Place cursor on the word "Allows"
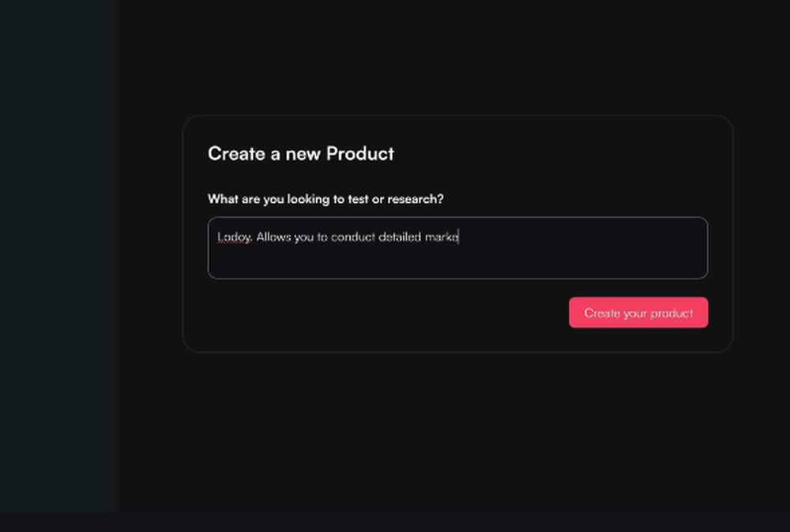 [x=273, y=237]
